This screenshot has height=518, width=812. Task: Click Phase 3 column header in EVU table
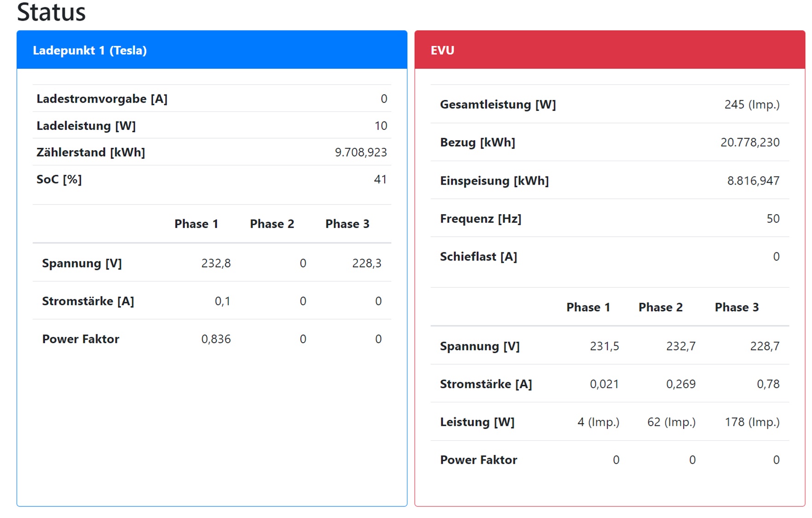coord(736,307)
